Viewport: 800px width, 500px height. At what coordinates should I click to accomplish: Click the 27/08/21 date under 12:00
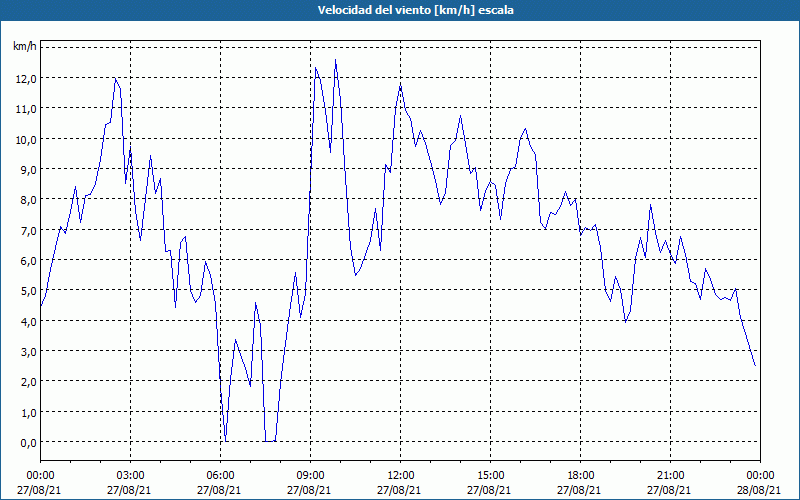pyautogui.click(x=399, y=490)
